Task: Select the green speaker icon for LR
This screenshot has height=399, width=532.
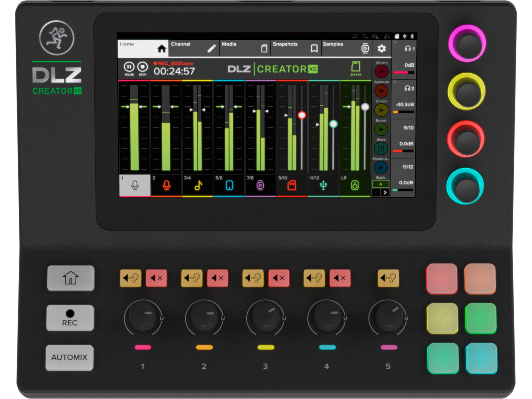Action: pyautogui.click(x=355, y=185)
